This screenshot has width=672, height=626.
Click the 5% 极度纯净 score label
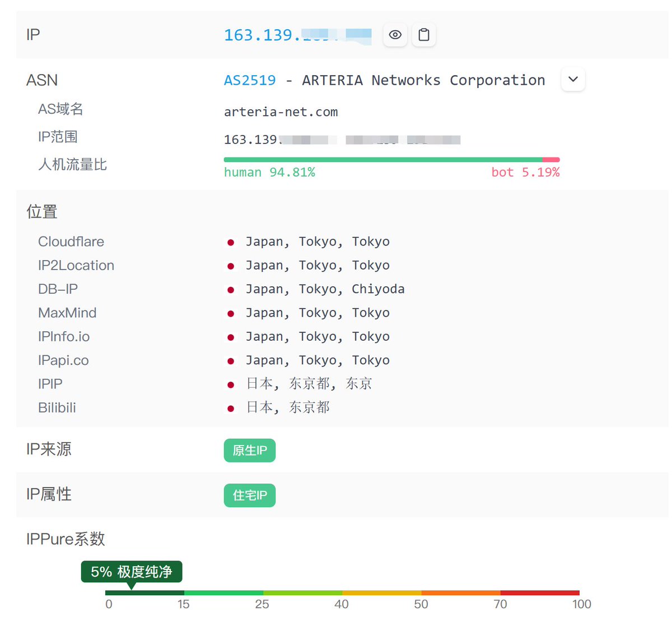[x=132, y=572]
